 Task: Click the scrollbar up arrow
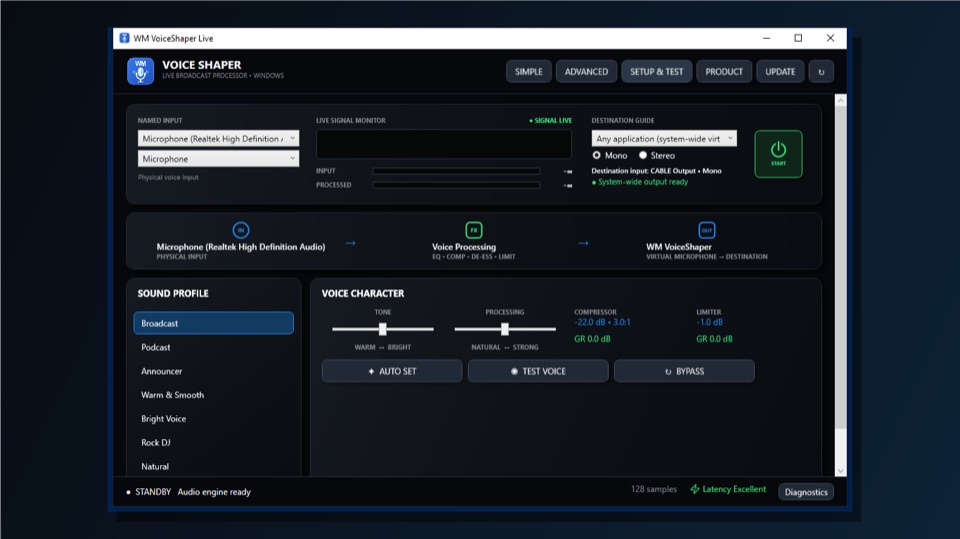tap(841, 100)
